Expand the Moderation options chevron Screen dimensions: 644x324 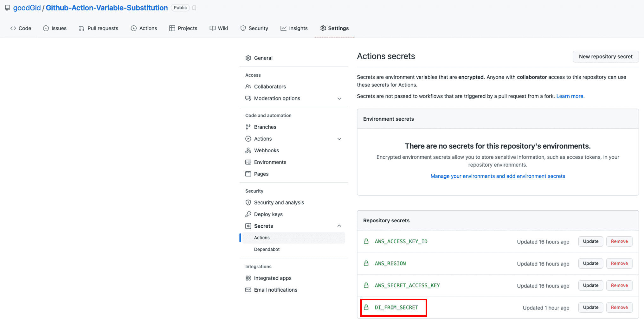pyautogui.click(x=339, y=98)
